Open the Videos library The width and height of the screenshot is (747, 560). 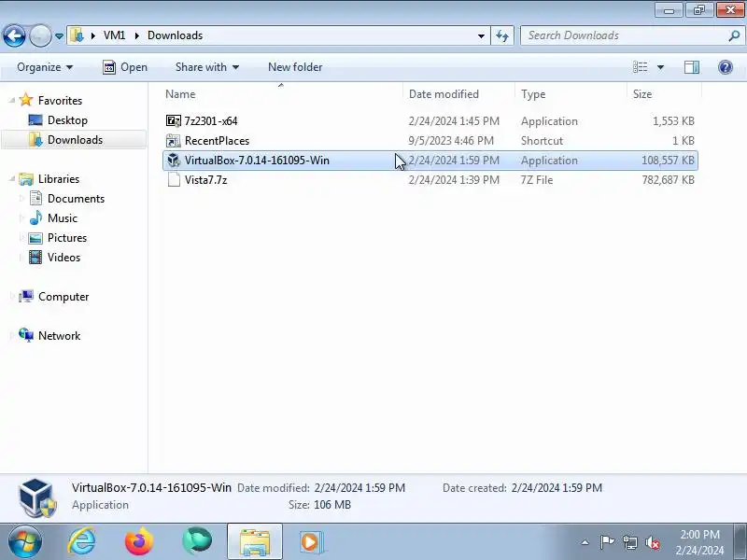63,258
